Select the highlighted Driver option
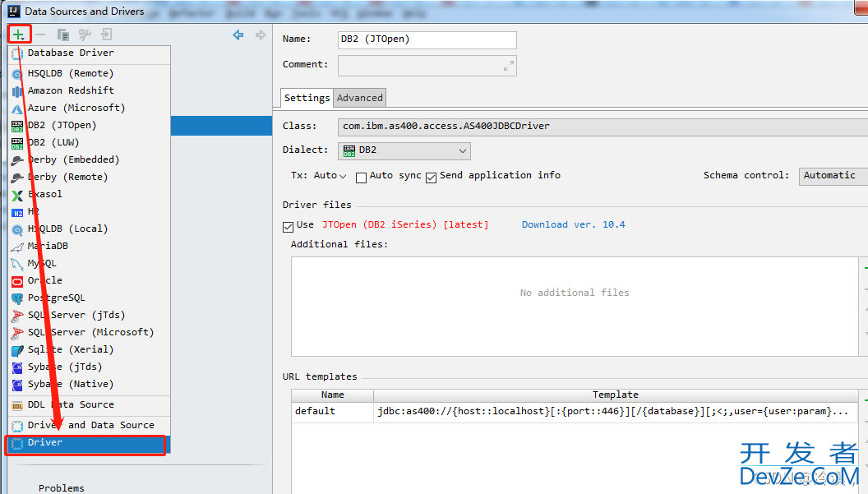Image resolution: width=868 pixels, height=494 pixels. click(x=90, y=442)
